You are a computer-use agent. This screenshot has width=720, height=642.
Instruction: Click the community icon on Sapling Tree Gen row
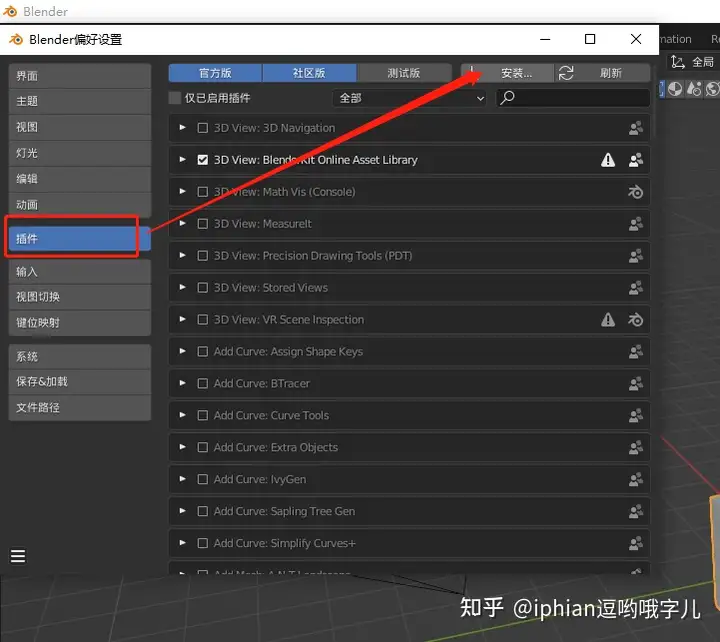(636, 511)
